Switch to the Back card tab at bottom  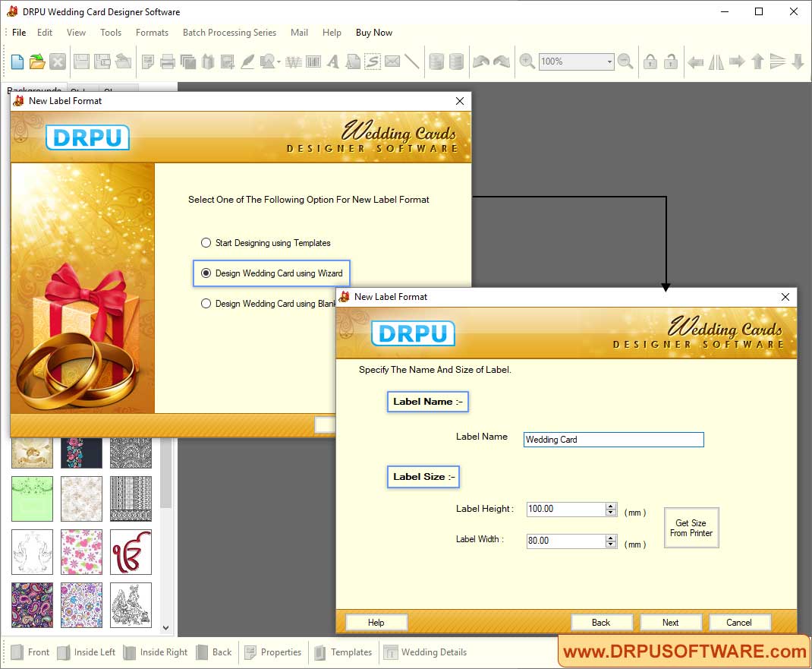tap(215, 652)
